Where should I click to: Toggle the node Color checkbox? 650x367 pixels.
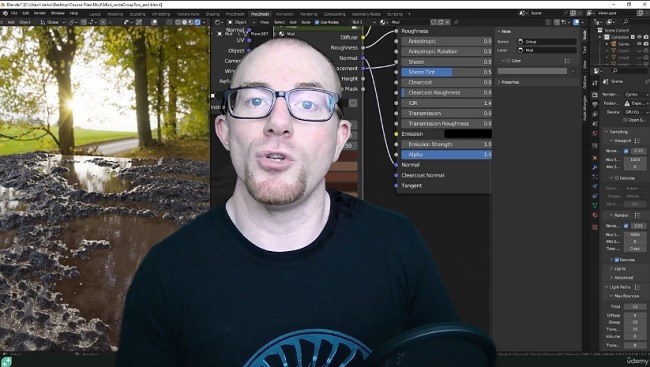point(509,61)
